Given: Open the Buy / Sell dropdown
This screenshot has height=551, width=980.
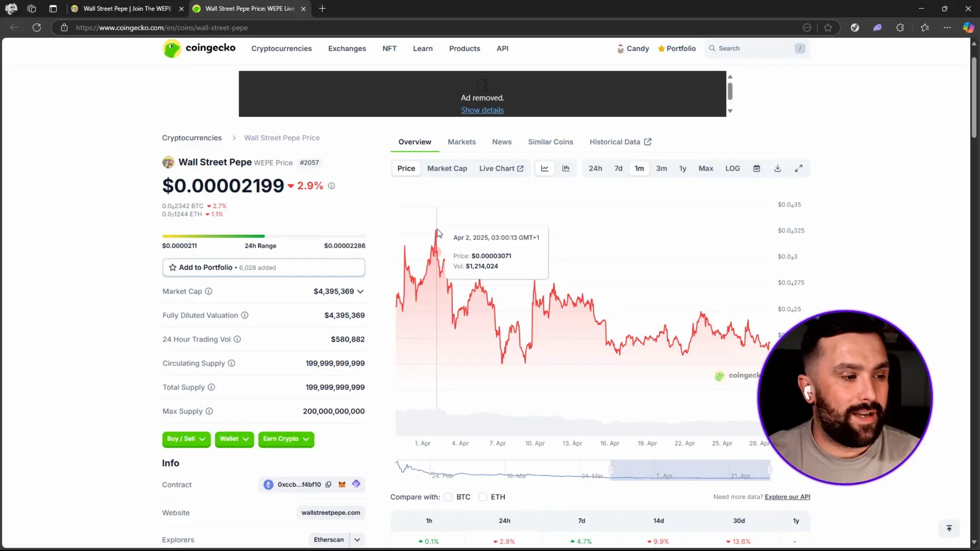Looking at the screenshot, I should coord(186,439).
